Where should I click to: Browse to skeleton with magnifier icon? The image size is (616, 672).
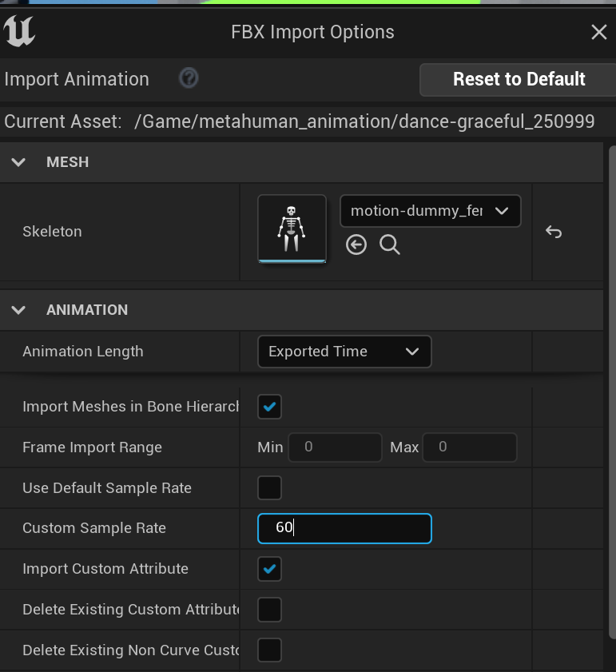[x=390, y=245]
